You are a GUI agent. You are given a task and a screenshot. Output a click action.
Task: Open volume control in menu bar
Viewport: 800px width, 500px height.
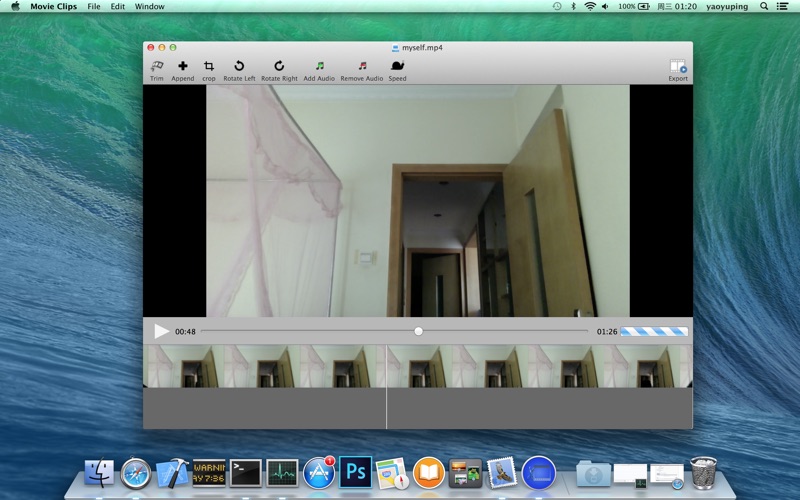tap(605, 6)
